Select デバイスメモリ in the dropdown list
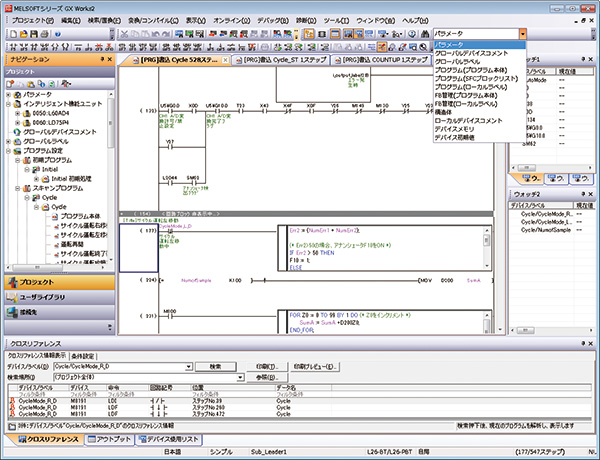The height and width of the screenshot is (460, 600). [454, 129]
